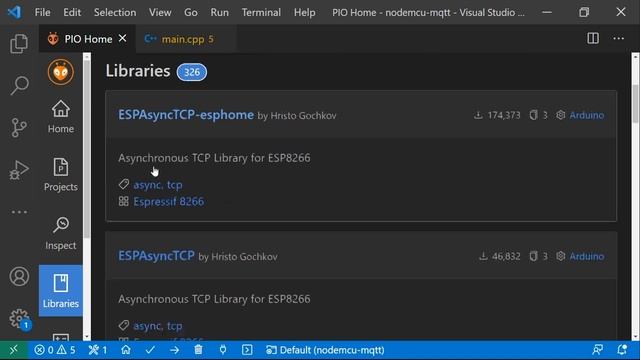This screenshot has width=640, height=360.
Task: Open the Help menu
Action: pos(304,12)
